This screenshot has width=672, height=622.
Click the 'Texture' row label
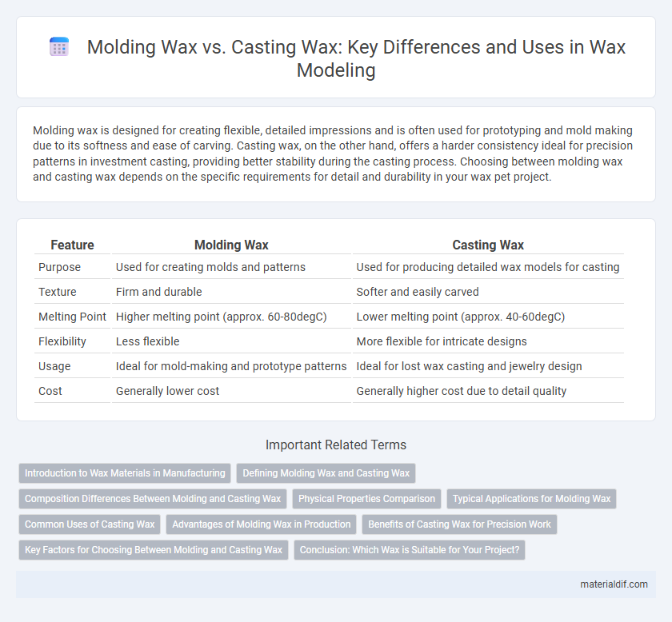[x=58, y=292]
